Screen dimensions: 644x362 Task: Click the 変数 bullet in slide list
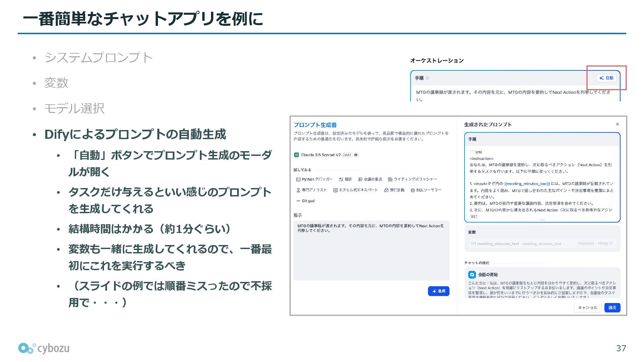pos(56,83)
